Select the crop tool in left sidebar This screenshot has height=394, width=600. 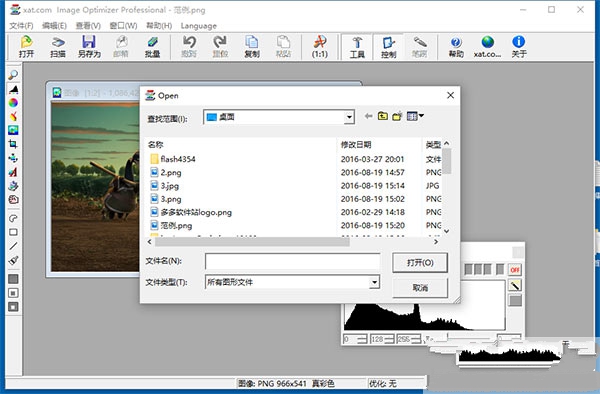click(13, 144)
